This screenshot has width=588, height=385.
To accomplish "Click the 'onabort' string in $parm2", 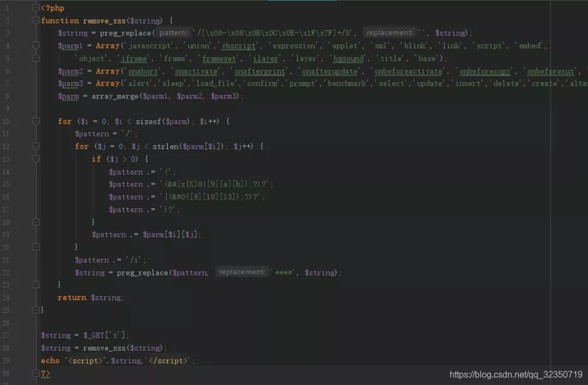I will coord(143,71).
